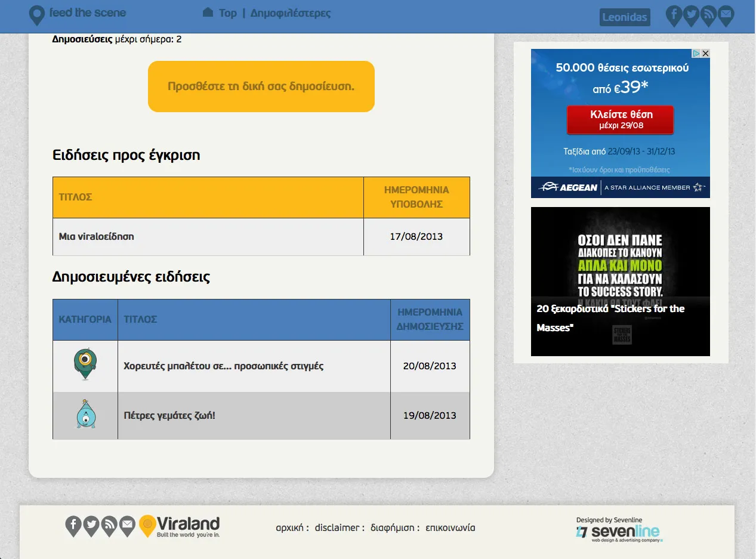Click the ΚΑΤΗΓΟΡΙΑ column header
The width and height of the screenshot is (756, 559).
(85, 319)
